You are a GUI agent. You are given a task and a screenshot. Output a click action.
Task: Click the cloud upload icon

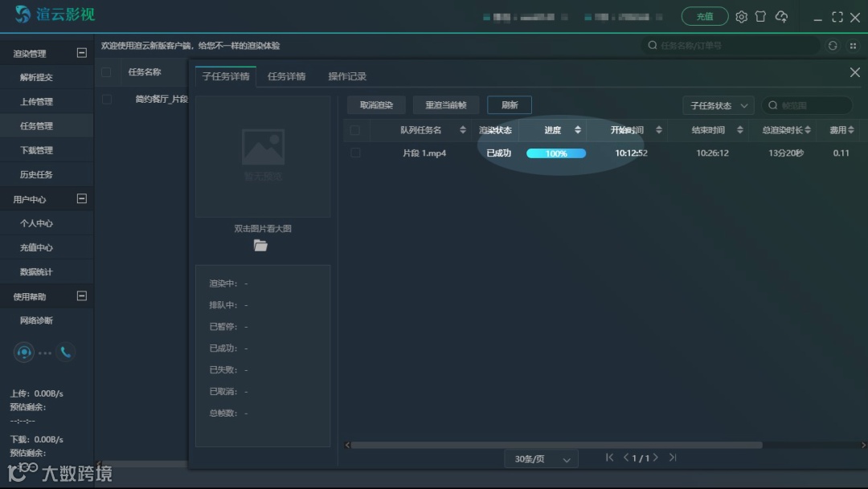tap(782, 17)
